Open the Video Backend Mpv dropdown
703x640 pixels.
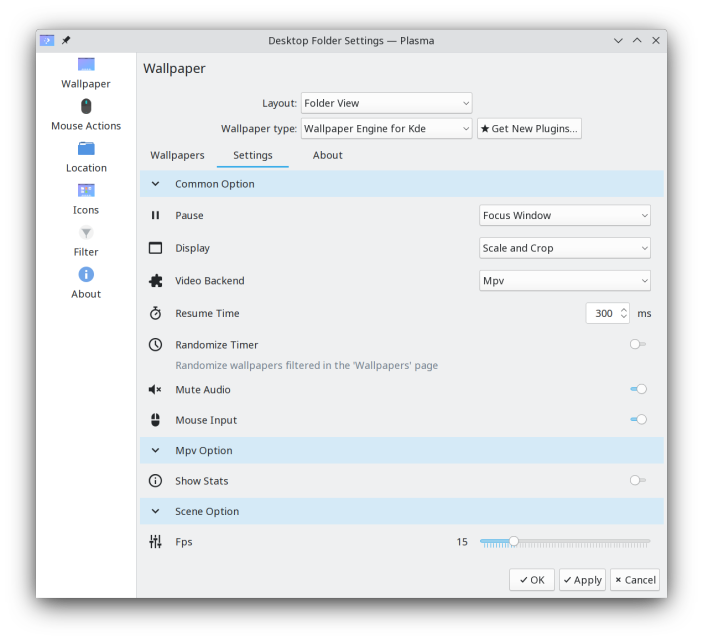pos(564,281)
